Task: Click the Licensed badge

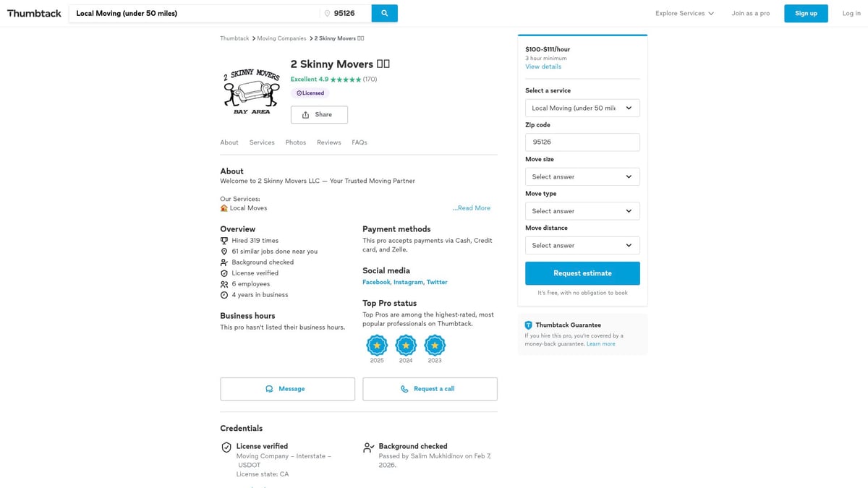Action: pos(310,93)
